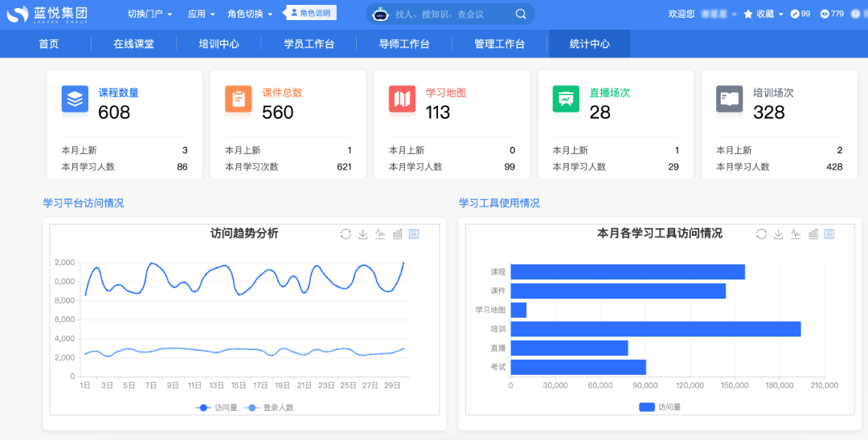Click the 本月学习次数 621 row
868x440 pixels.
(x=288, y=167)
